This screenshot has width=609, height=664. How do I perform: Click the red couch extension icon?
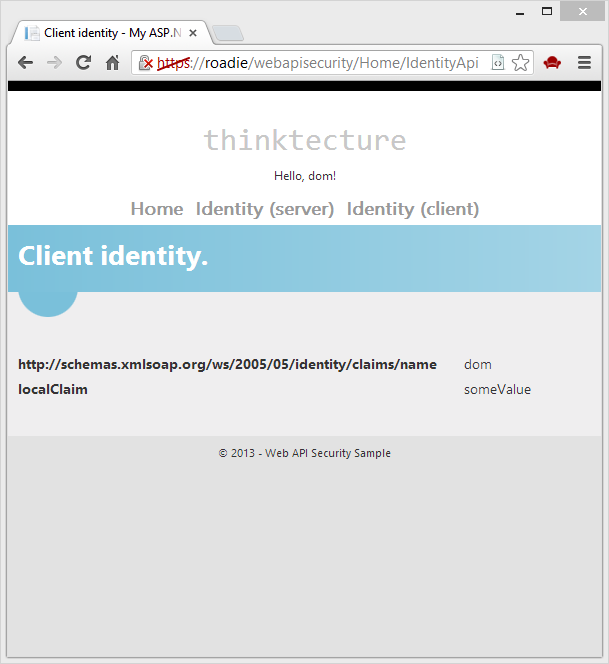click(x=552, y=63)
